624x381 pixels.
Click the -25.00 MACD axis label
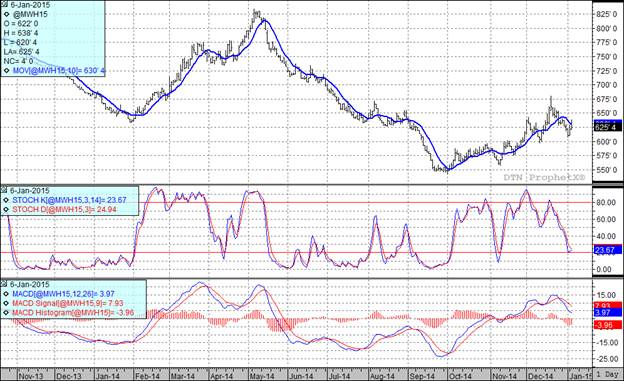[606, 359]
